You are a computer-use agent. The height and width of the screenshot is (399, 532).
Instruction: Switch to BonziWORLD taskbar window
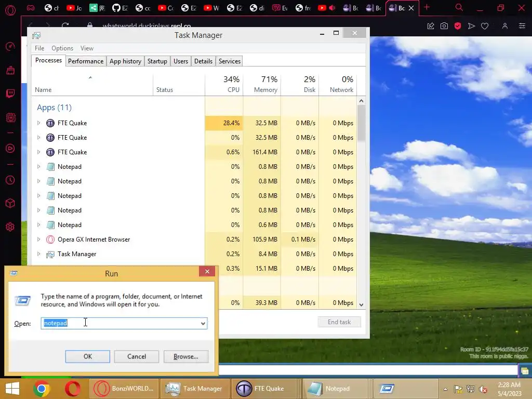click(124, 389)
